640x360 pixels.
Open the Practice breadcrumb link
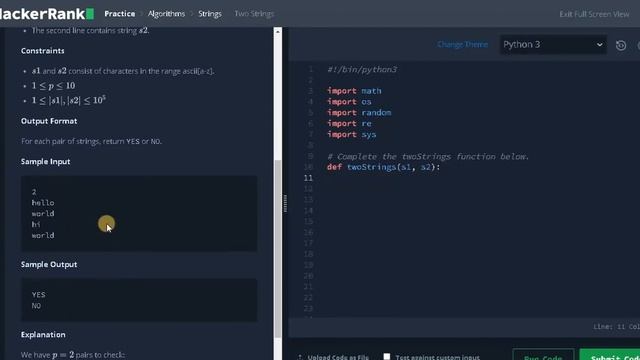point(120,14)
